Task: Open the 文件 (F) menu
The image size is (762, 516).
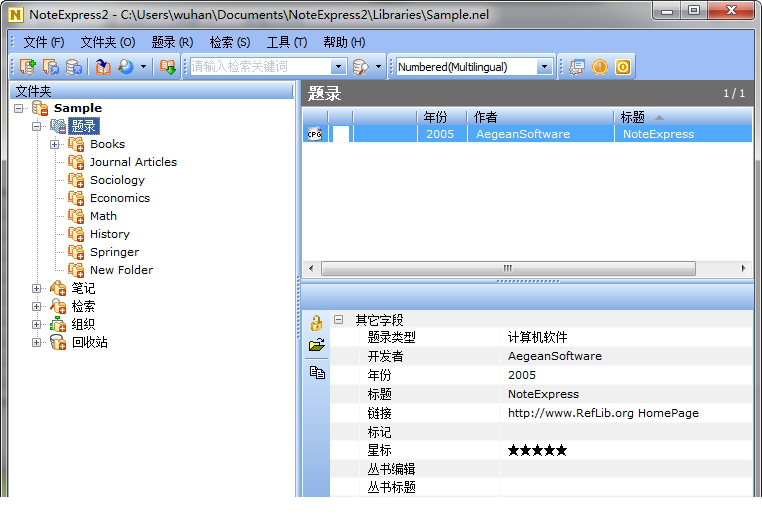Action: tap(44, 42)
